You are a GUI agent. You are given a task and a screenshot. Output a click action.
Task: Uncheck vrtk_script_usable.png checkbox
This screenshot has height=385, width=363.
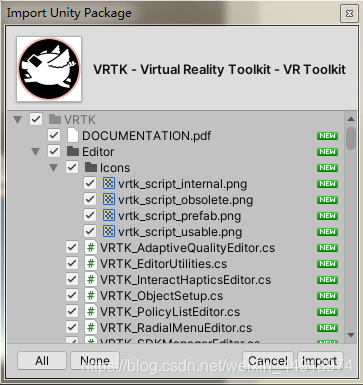(x=90, y=231)
